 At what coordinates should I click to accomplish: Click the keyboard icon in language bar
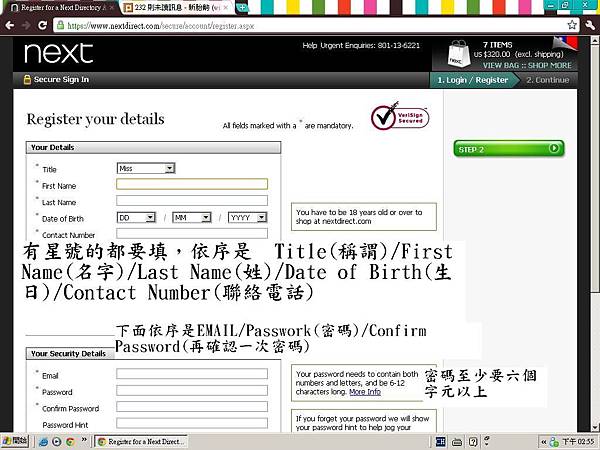(x=457, y=442)
